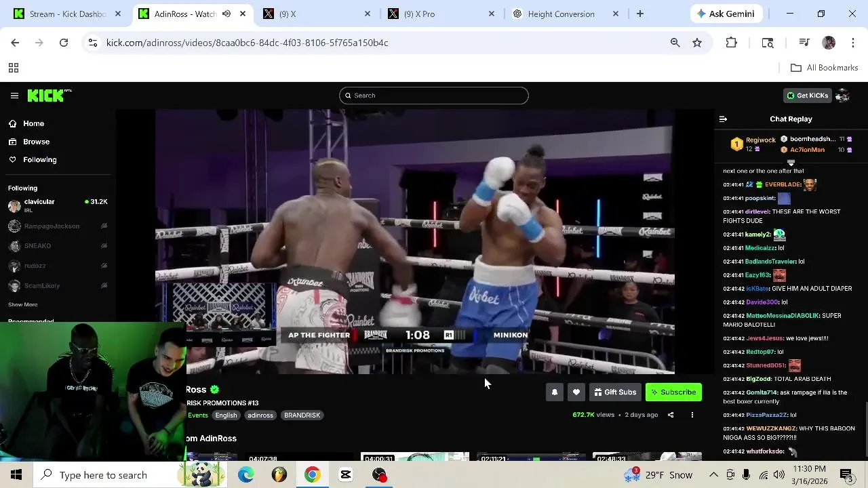Open the Chrome three-dot menu

click(x=852, y=43)
